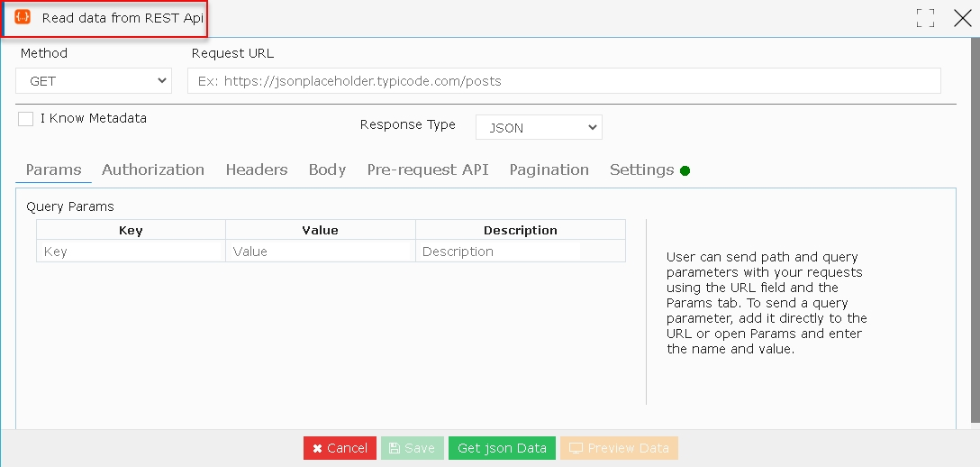This screenshot has width=980, height=467.
Task: Click the Preview Data button
Action: click(620, 448)
